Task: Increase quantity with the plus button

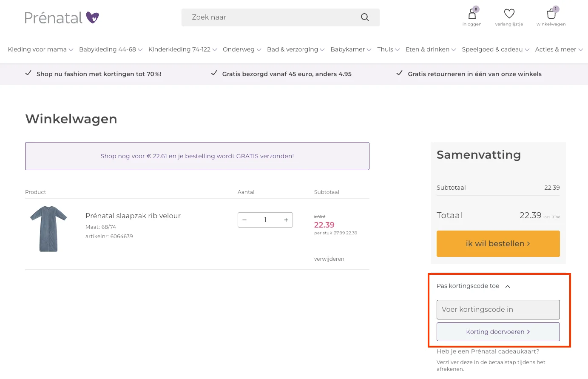Action: 286,220
